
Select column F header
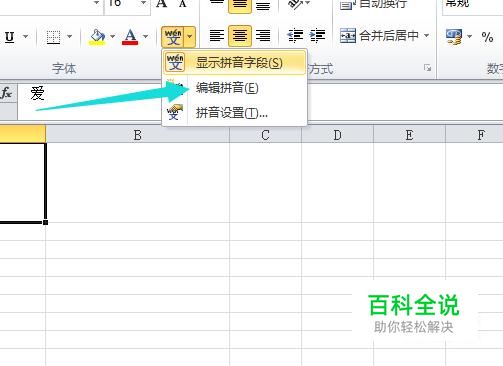(x=474, y=135)
